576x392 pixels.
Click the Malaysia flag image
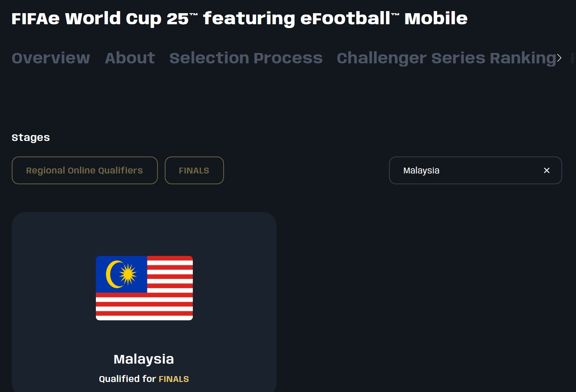coord(144,288)
